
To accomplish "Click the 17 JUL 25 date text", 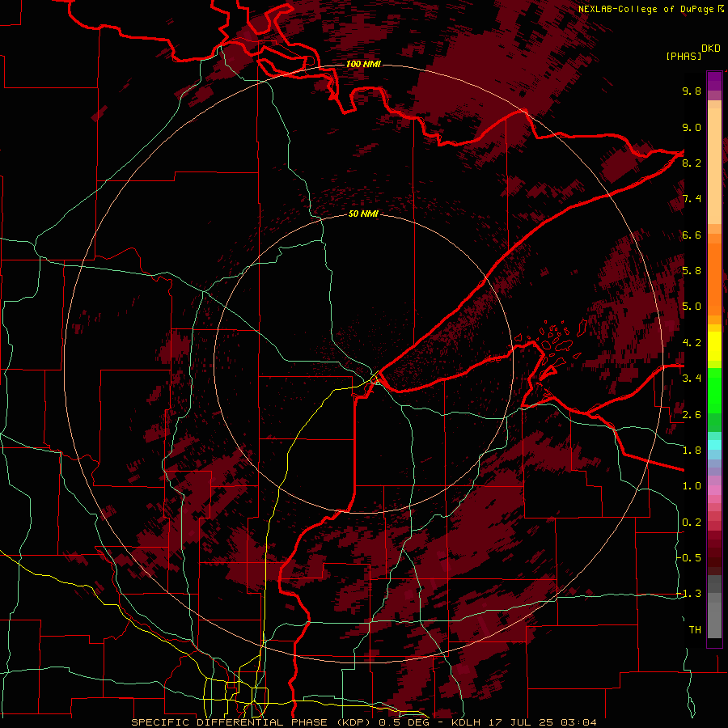I will click(x=523, y=722).
